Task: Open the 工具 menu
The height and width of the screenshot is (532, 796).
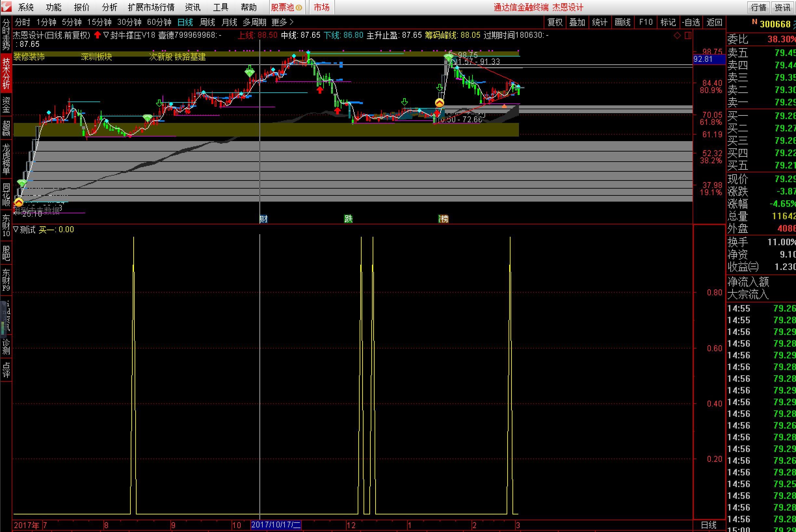Action: (x=220, y=7)
